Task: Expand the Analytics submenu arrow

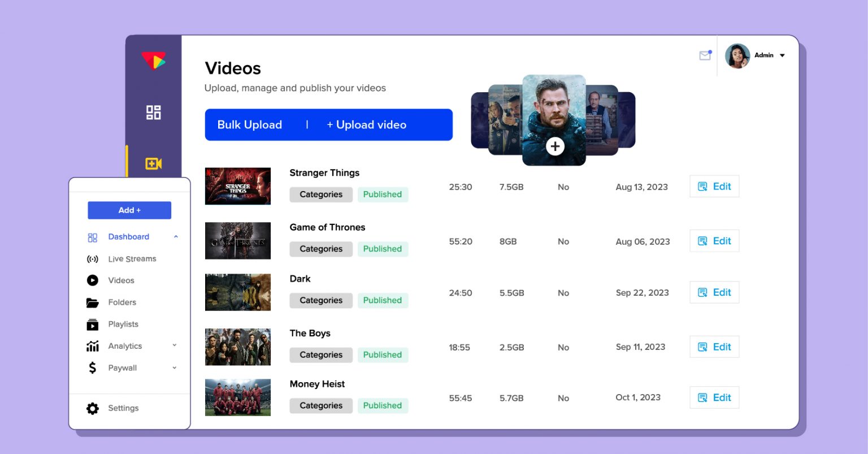Action: 174,345
